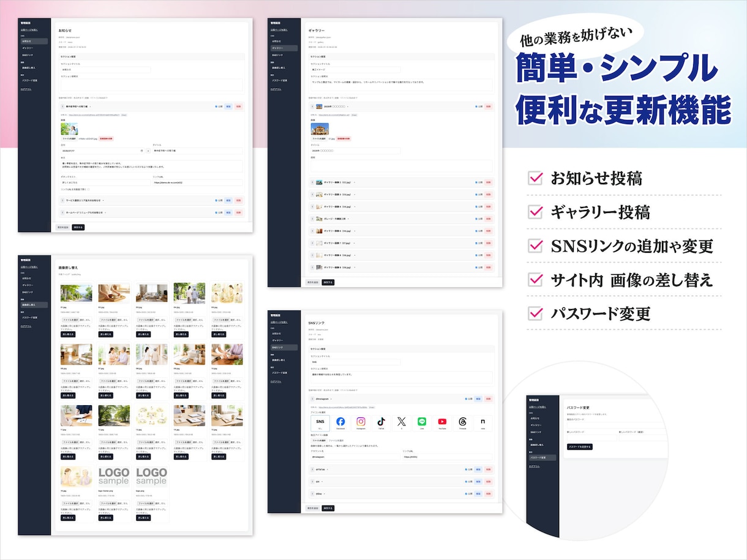Toggle 公開 checkbox on 熱中症予防 news row
The height and width of the screenshot is (560, 747).
pyautogui.click(x=217, y=106)
